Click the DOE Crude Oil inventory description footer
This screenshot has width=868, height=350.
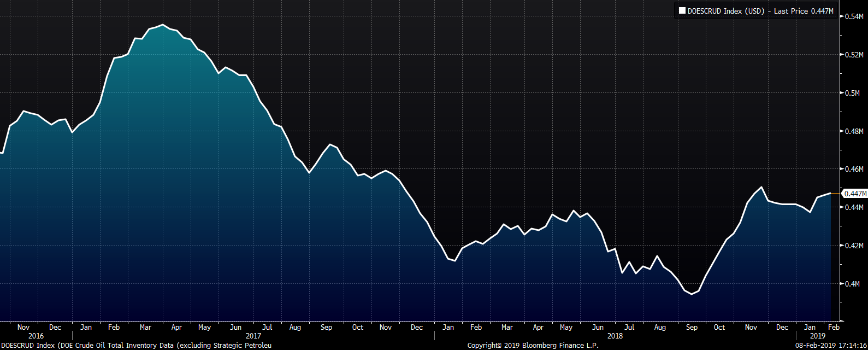(x=136, y=345)
